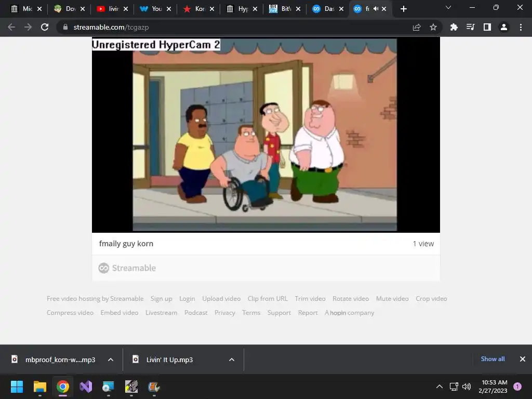
Task: Click the hopin company link
Action: pyautogui.click(x=350, y=313)
